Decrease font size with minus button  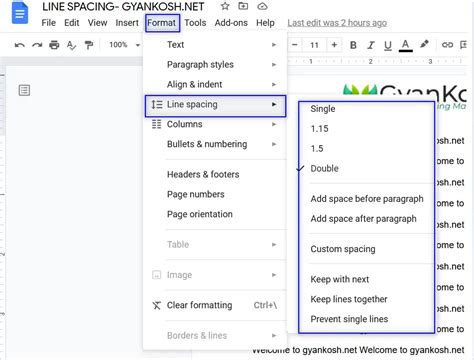[295, 45]
